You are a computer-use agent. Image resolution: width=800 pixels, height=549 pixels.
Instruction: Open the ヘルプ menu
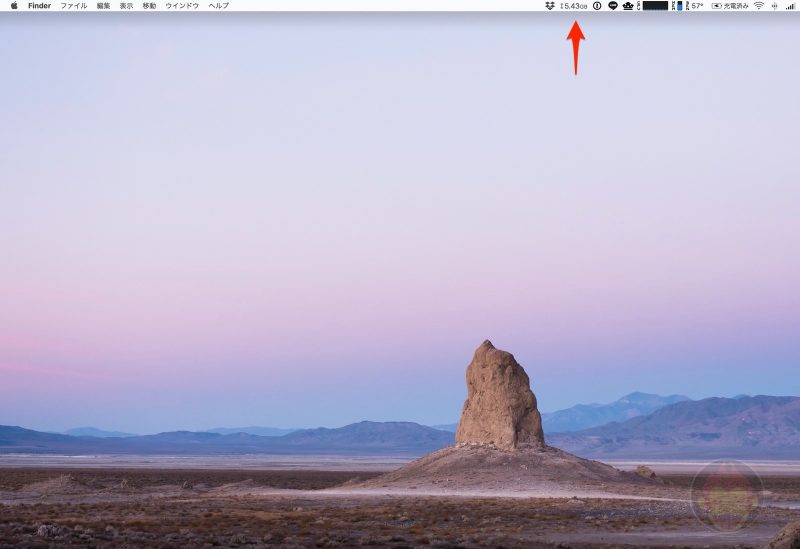pyautogui.click(x=219, y=6)
